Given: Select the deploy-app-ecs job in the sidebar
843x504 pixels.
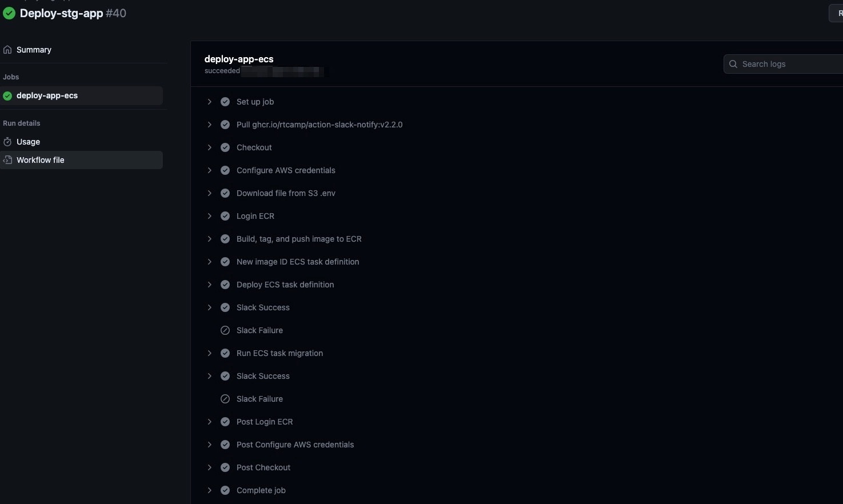Looking at the screenshot, I should point(47,95).
